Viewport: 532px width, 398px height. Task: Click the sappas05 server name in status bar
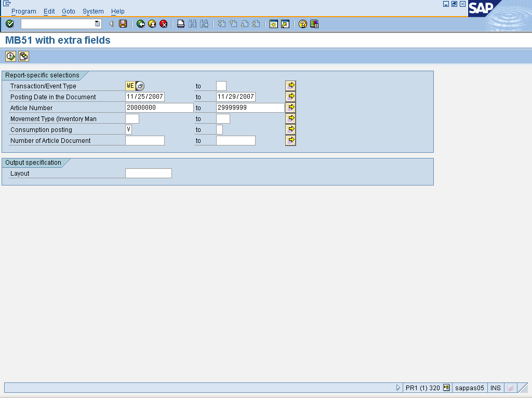point(470,388)
